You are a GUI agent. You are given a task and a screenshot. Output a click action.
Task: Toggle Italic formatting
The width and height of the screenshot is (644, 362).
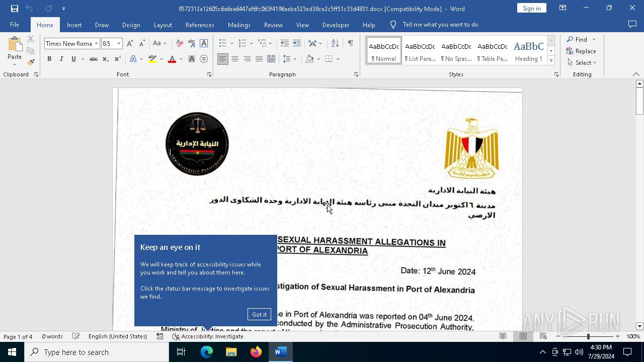point(61,59)
